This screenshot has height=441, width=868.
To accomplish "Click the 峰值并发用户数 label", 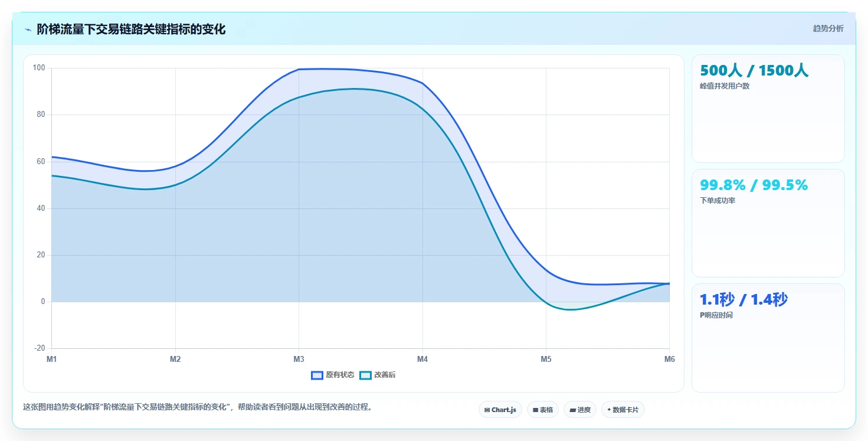I will click(x=725, y=86).
